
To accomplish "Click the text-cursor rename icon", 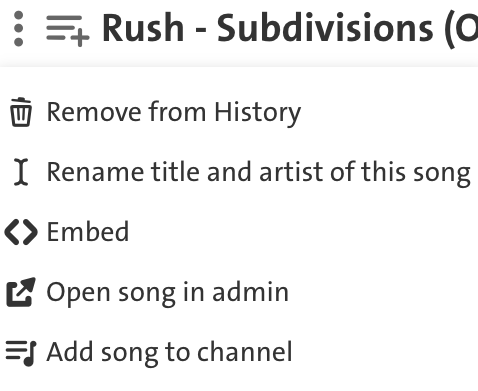I will 21,172.
